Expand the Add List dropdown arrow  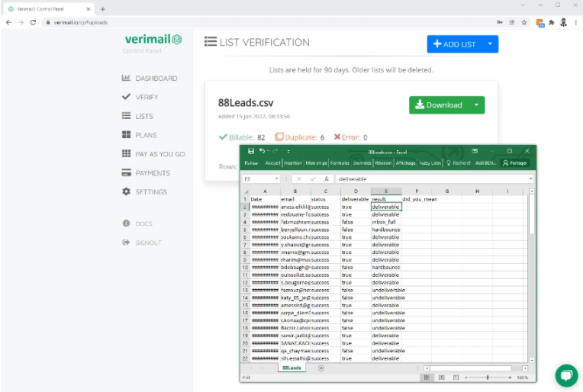[x=490, y=43]
